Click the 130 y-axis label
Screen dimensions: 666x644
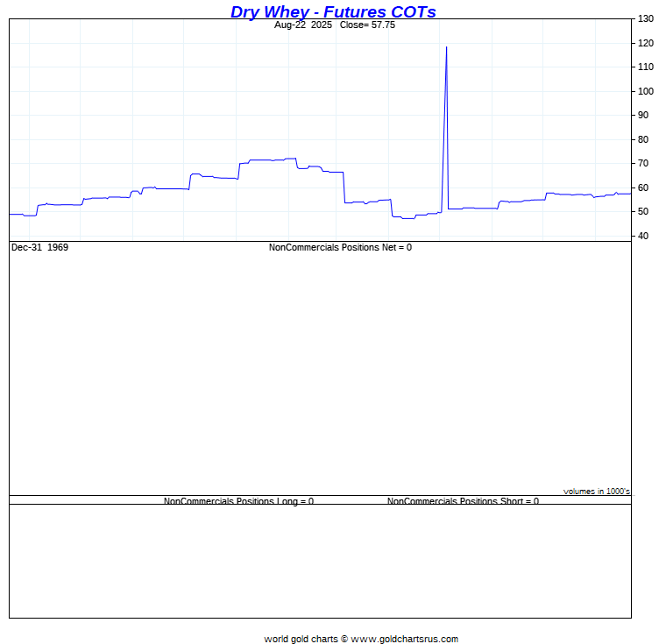[646, 18]
